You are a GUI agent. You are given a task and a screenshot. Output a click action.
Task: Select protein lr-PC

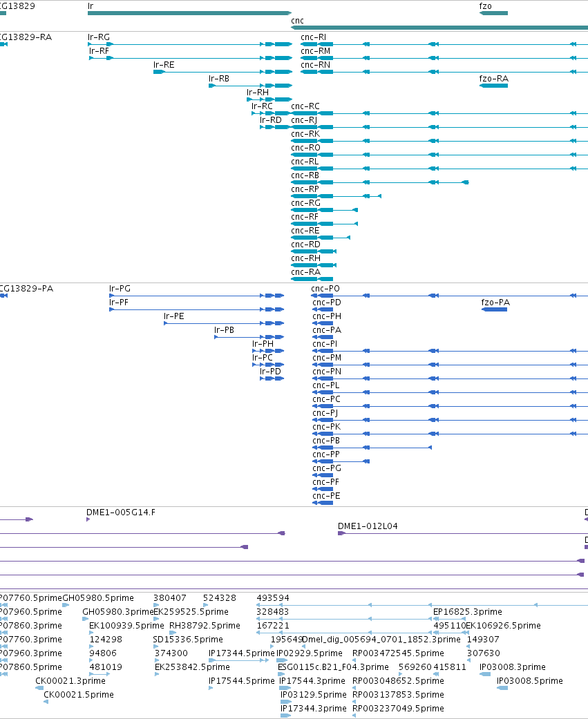pos(268,365)
